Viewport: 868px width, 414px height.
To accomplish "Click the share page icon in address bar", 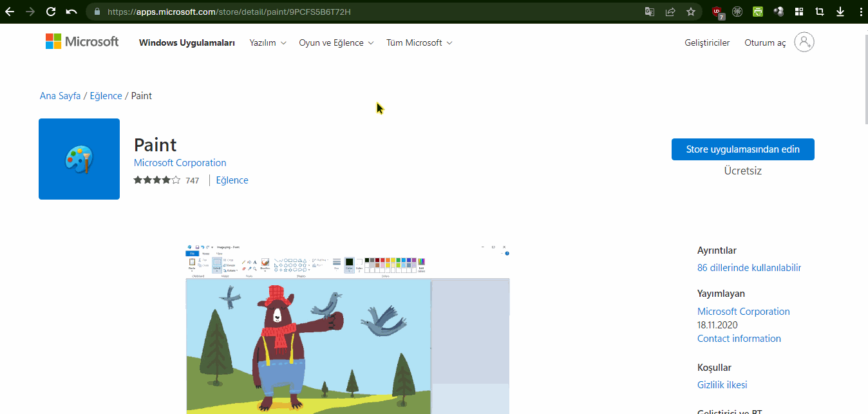I will tap(670, 12).
